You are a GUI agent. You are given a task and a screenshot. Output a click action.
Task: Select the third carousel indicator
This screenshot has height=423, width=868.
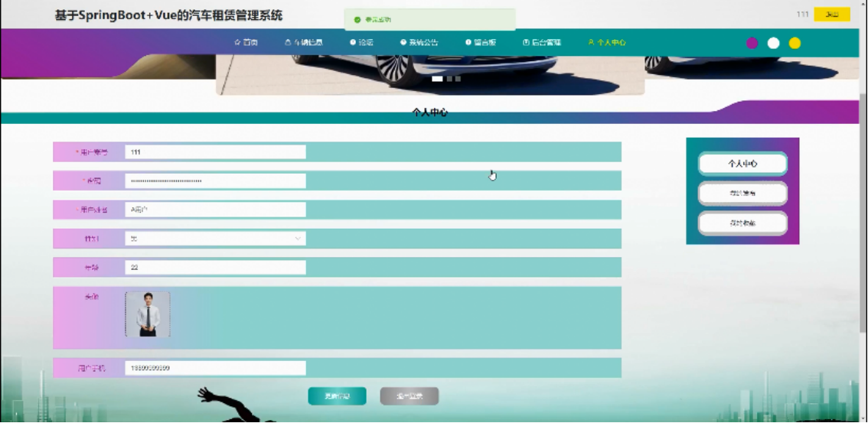[458, 79]
